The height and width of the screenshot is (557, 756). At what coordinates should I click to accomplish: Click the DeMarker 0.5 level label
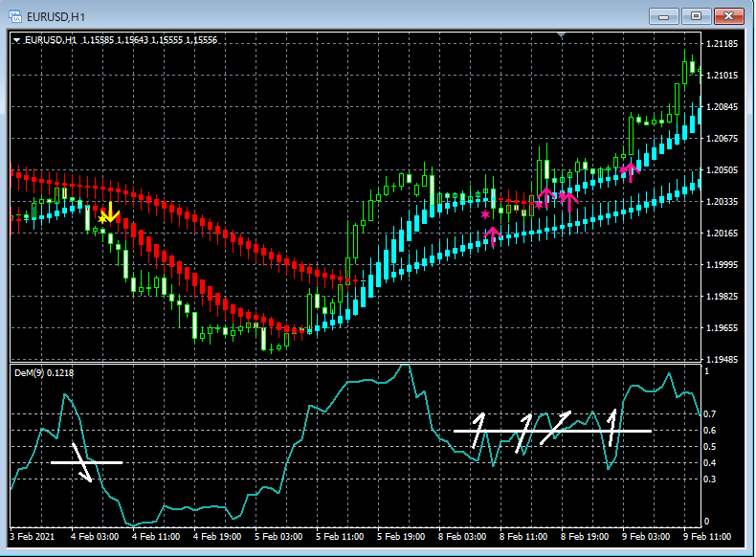click(710, 447)
